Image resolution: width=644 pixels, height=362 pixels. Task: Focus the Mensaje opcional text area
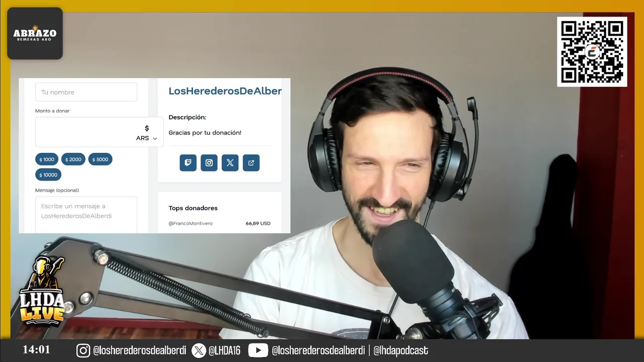(x=86, y=215)
